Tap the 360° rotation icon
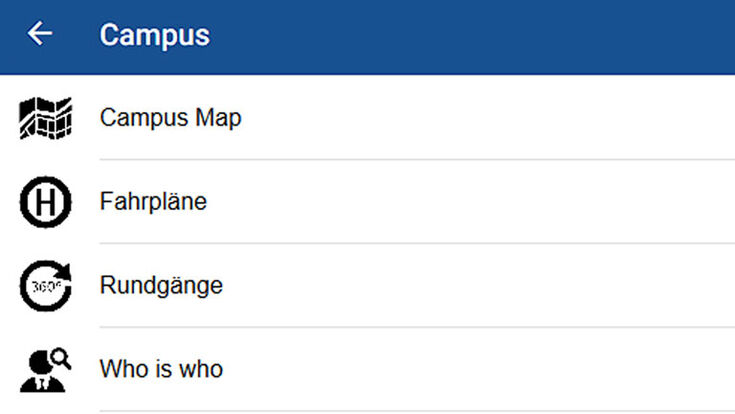 coord(45,286)
